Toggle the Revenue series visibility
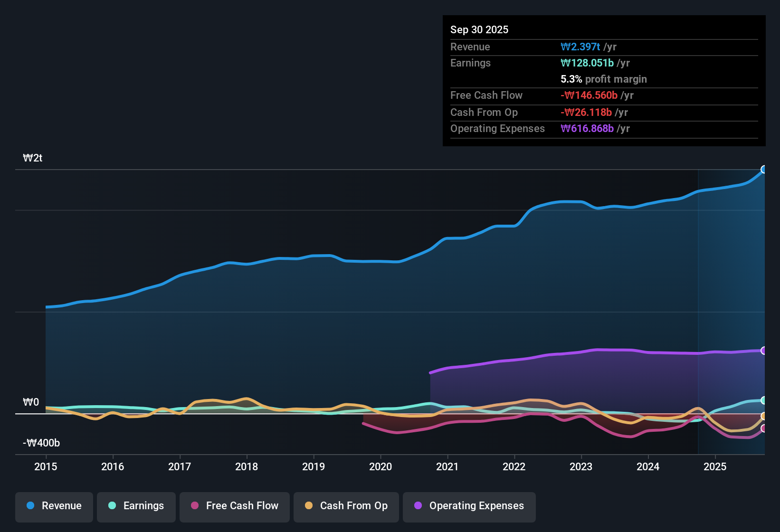 coord(54,506)
